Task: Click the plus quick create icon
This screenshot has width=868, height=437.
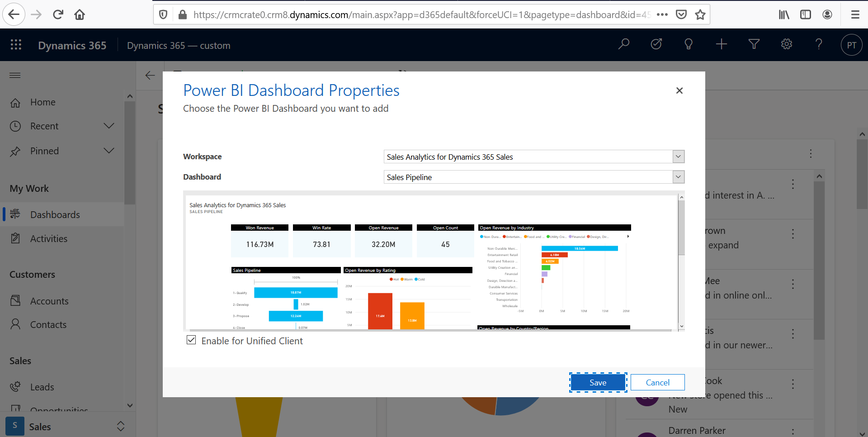Action: tap(722, 44)
